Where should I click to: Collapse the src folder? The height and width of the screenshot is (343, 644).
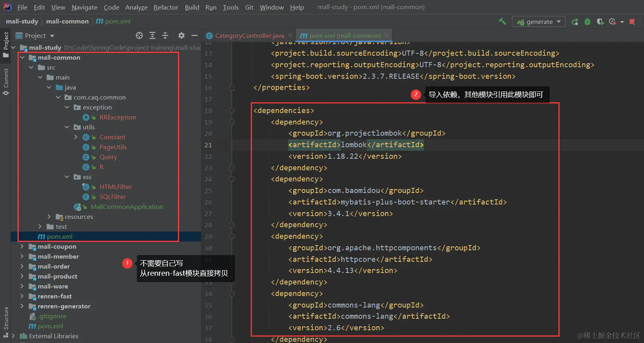(31, 68)
